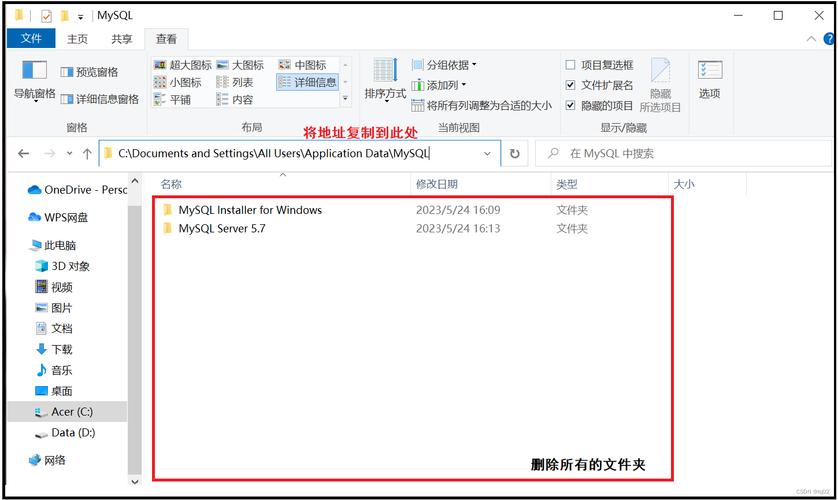Open Group by (分组依据) dropdown
Viewport: 838px width, 500px height.
(444, 65)
